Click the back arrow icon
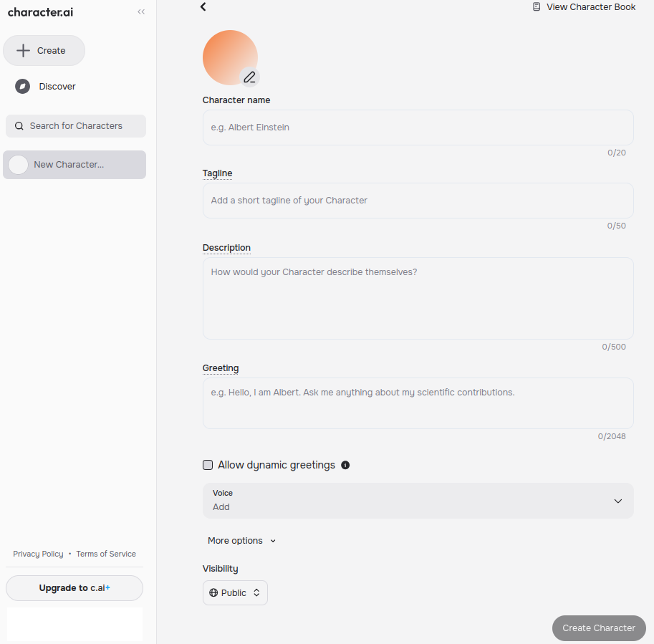Screen dimensions: 654x644 (x=203, y=7)
